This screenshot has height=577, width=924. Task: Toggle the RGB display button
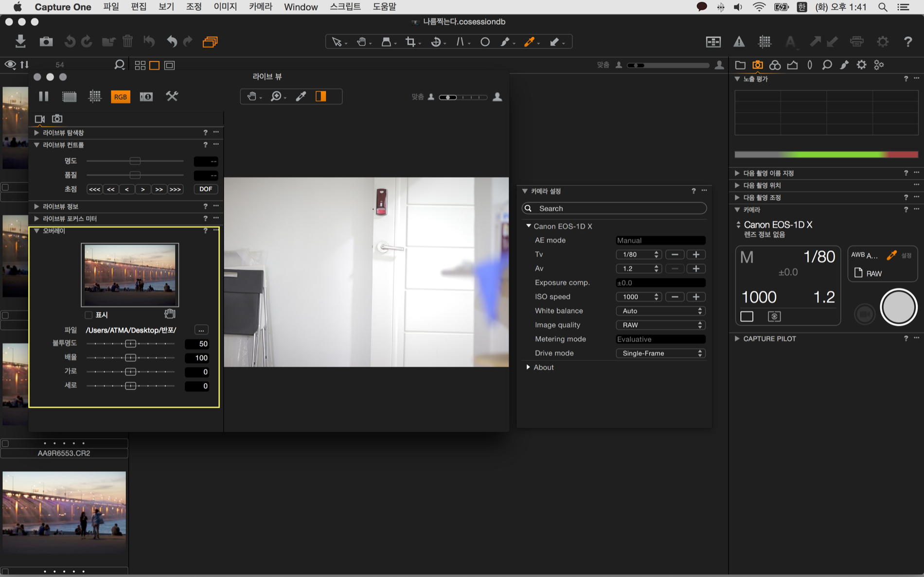point(120,97)
